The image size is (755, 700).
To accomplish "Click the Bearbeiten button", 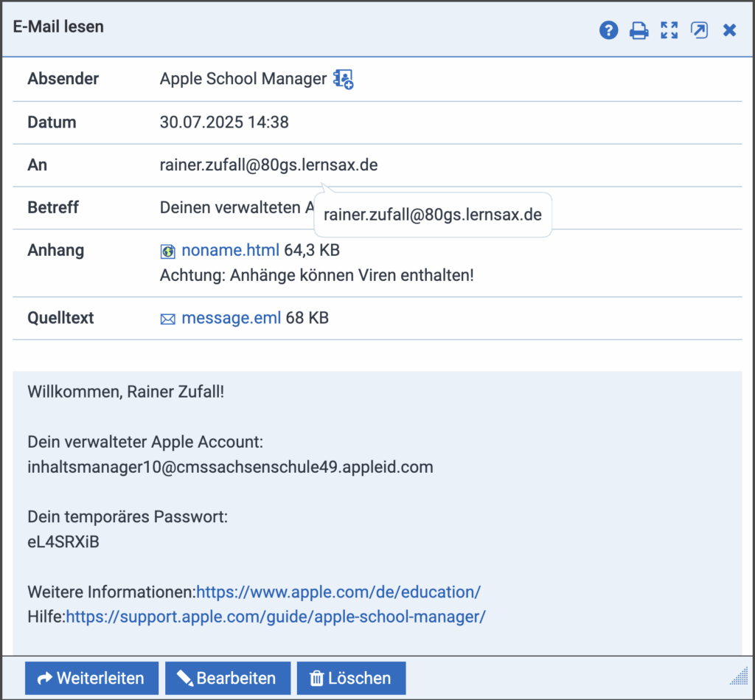I will [228, 679].
